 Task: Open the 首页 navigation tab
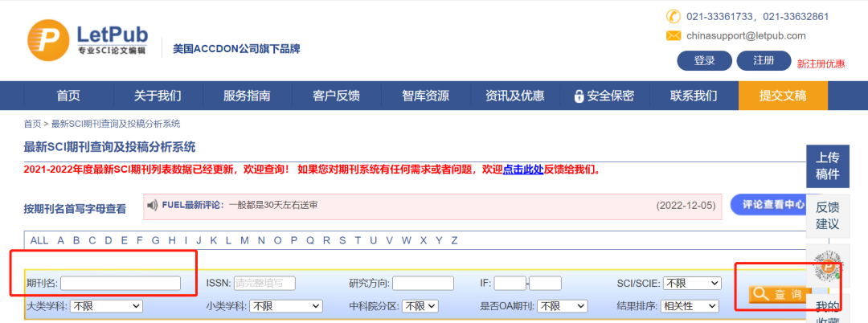[68, 96]
